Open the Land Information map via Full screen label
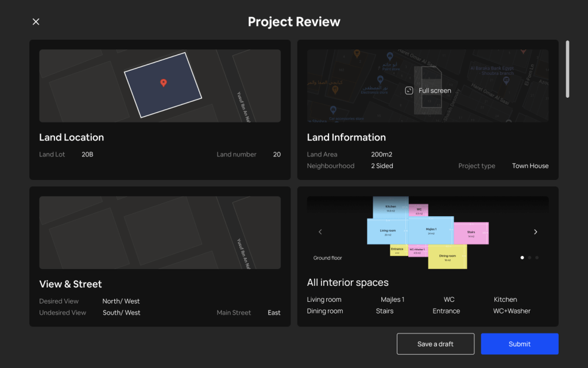588x368 pixels. point(435,91)
